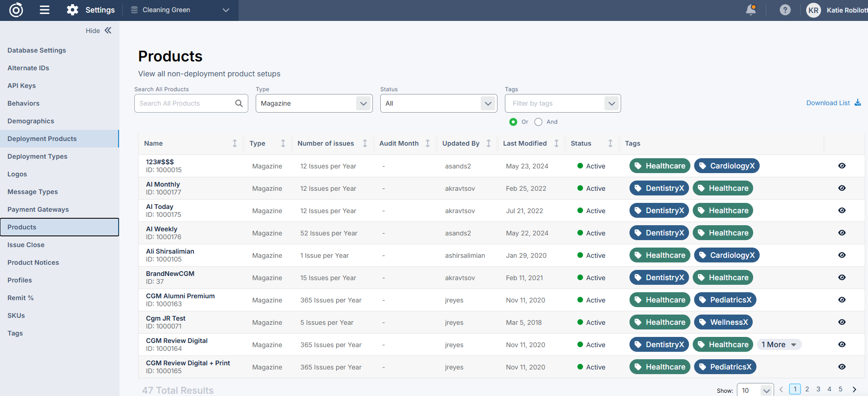This screenshot has width=868, height=396.
Task: Sort by Last Modified column arrows
Action: (557, 143)
